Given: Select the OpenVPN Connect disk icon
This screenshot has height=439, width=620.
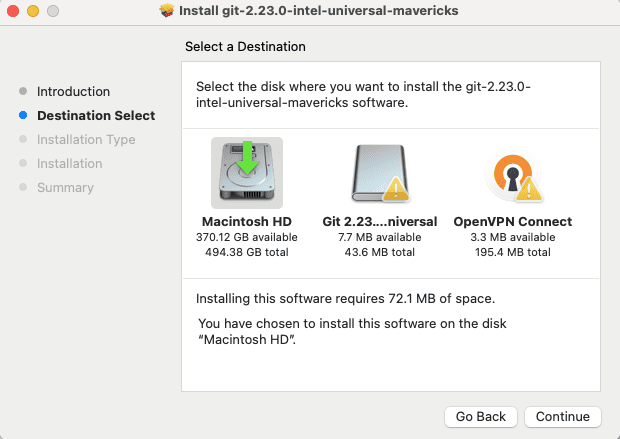Looking at the screenshot, I should pos(512,174).
